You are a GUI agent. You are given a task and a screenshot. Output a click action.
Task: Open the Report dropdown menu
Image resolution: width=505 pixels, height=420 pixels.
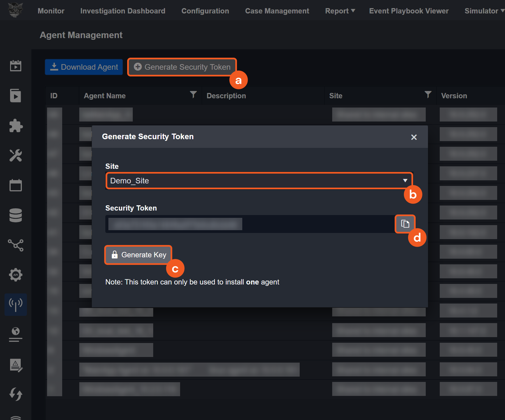click(340, 11)
